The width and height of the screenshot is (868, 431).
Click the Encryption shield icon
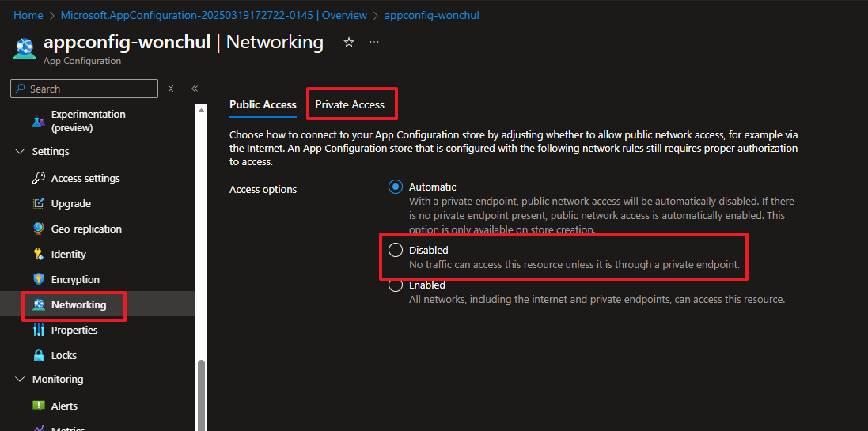(38, 279)
